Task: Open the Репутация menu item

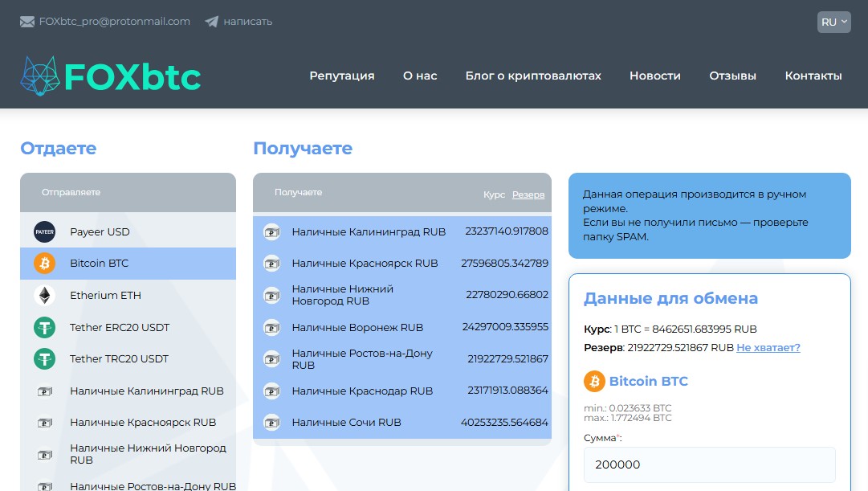Action: pyautogui.click(x=341, y=76)
